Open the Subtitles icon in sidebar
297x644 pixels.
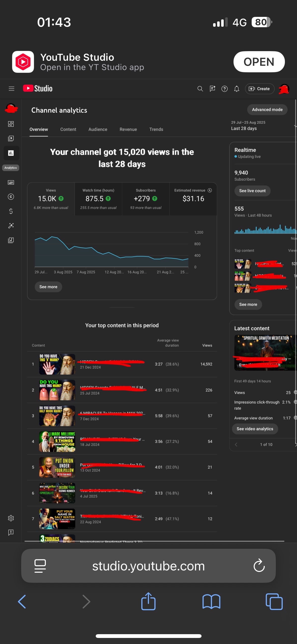tap(11, 182)
